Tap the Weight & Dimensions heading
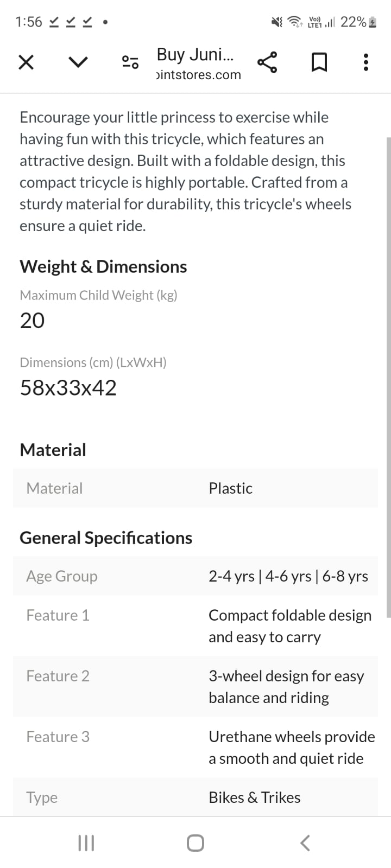Image resolution: width=391 pixels, height=868 pixels. pyautogui.click(x=103, y=266)
